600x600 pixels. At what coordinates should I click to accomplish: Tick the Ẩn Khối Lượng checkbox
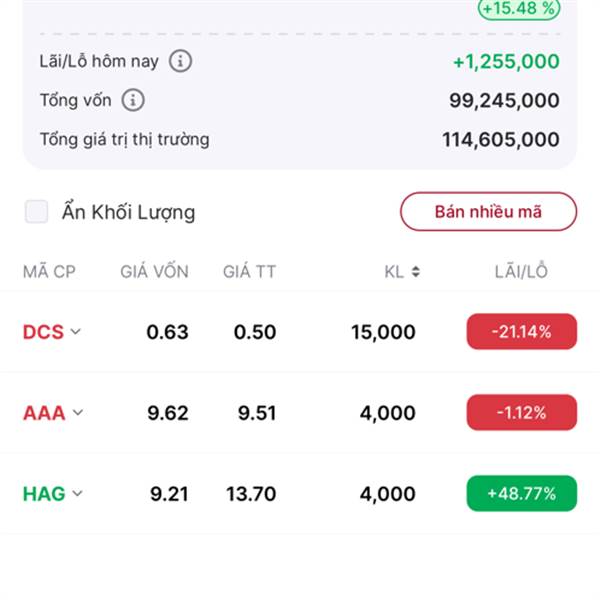pos(36,211)
